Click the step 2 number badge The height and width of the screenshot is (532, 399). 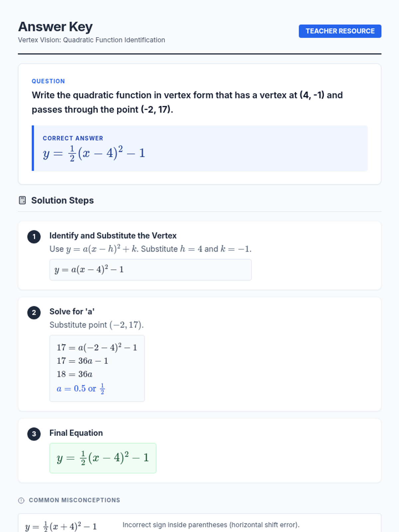[x=34, y=313]
